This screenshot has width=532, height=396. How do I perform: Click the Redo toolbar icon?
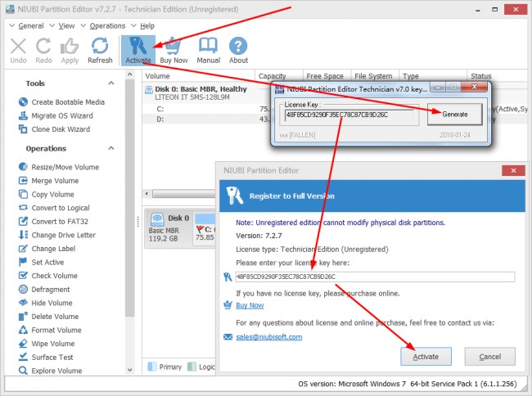(x=43, y=51)
